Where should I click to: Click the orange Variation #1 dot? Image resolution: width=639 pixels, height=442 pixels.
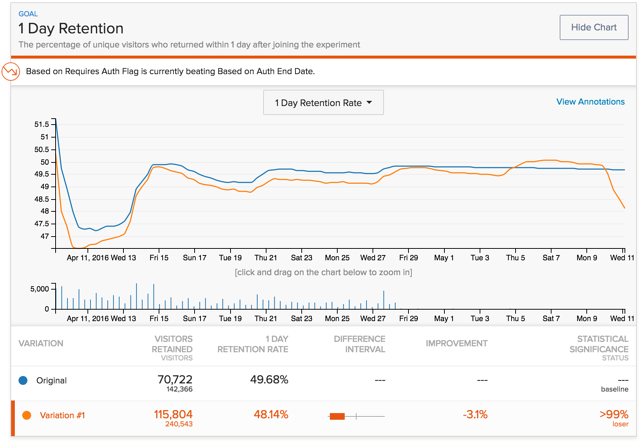pyautogui.click(x=27, y=415)
